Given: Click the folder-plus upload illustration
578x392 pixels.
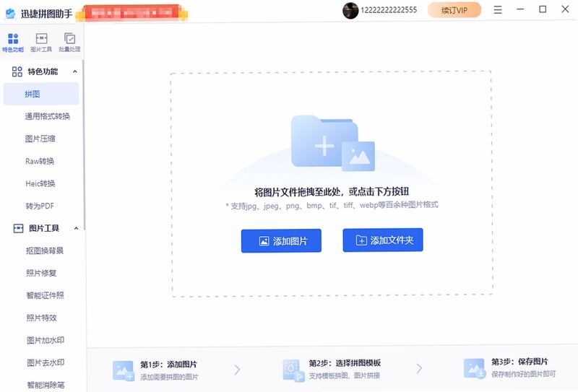Looking at the screenshot, I should (332, 143).
